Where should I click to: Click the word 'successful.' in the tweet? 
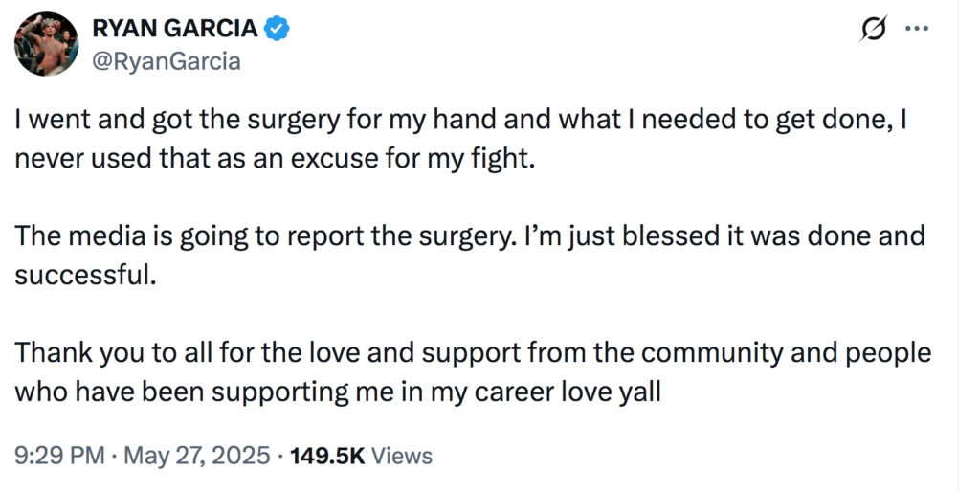[85, 275]
